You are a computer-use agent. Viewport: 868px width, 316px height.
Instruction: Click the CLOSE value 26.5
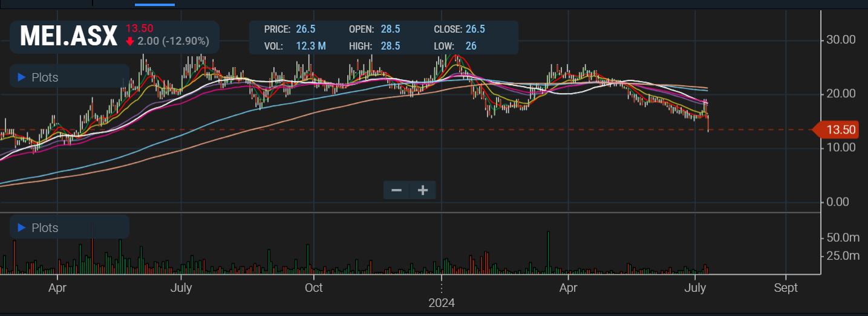pyautogui.click(x=475, y=29)
